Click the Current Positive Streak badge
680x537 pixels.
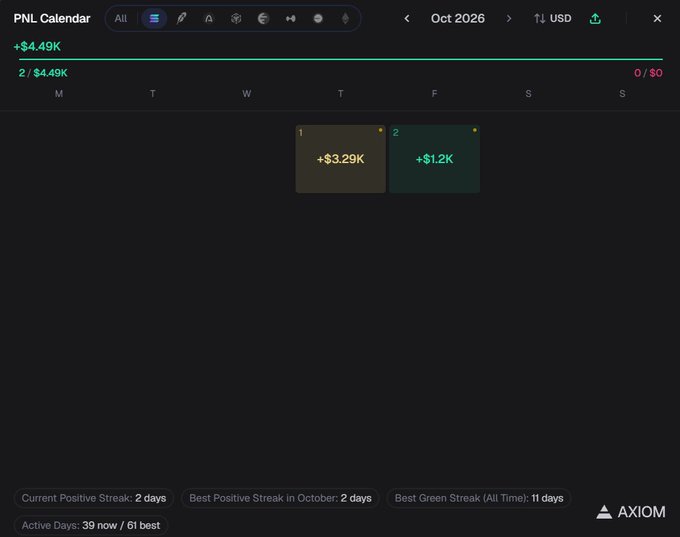[x=94, y=498]
